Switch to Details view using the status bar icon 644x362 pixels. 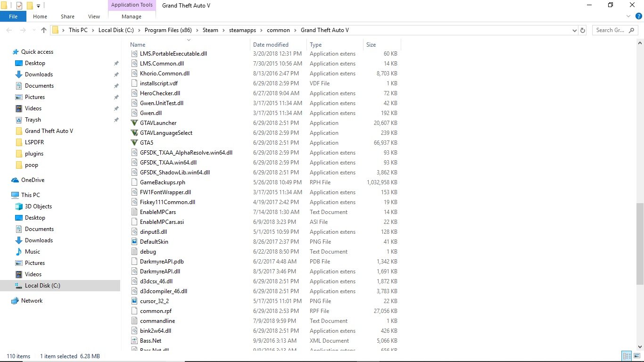click(x=627, y=356)
